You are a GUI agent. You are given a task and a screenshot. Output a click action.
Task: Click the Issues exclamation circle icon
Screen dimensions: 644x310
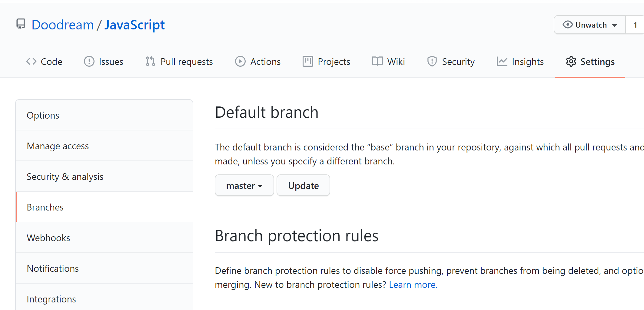coord(89,62)
